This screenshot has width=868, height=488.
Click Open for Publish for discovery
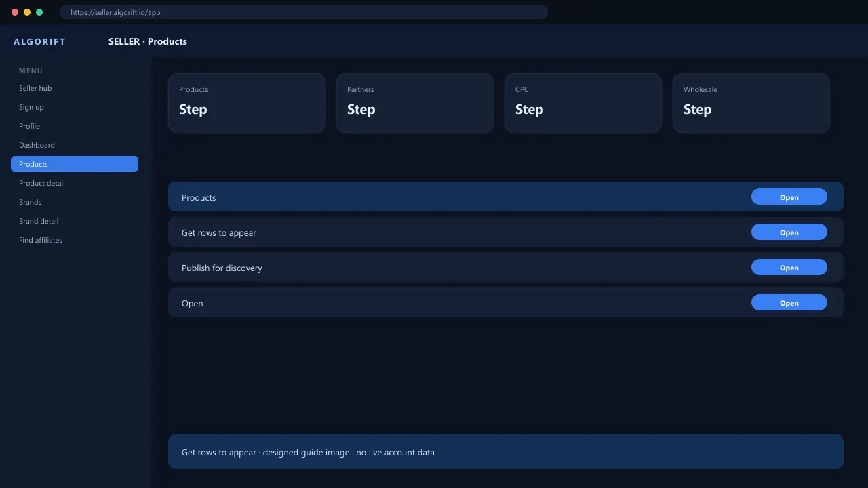click(789, 268)
